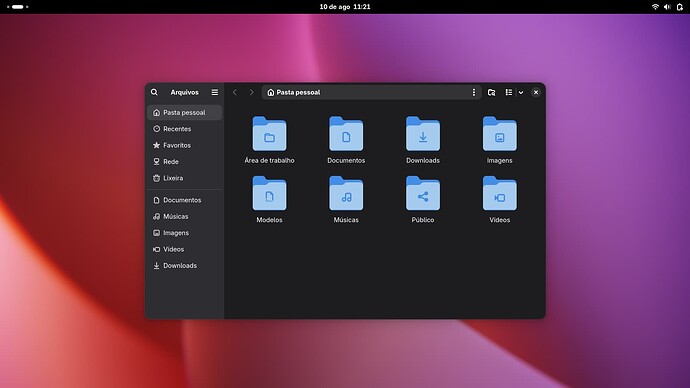Select the Público shared folder

423,199
